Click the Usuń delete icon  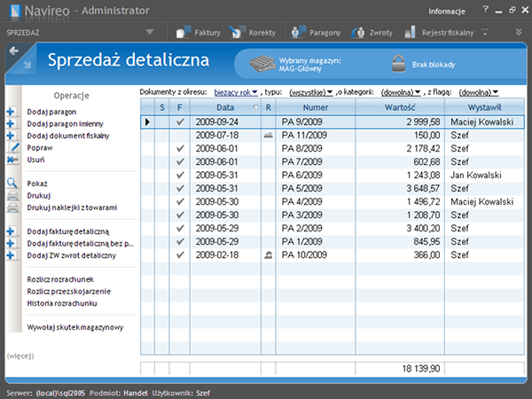[11, 160]
